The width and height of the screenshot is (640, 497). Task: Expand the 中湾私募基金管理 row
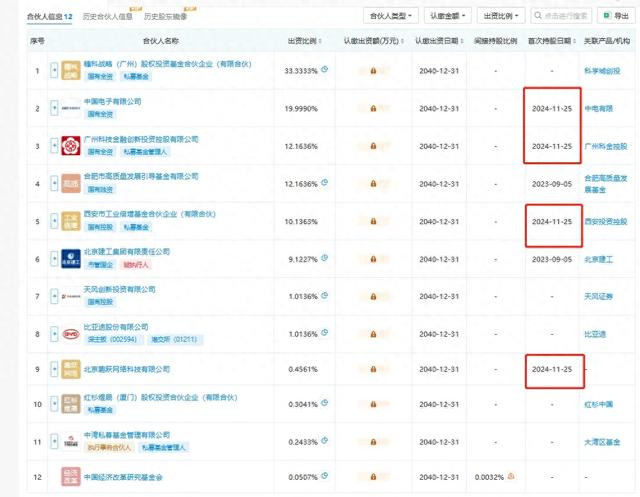(x=54, y=442)
